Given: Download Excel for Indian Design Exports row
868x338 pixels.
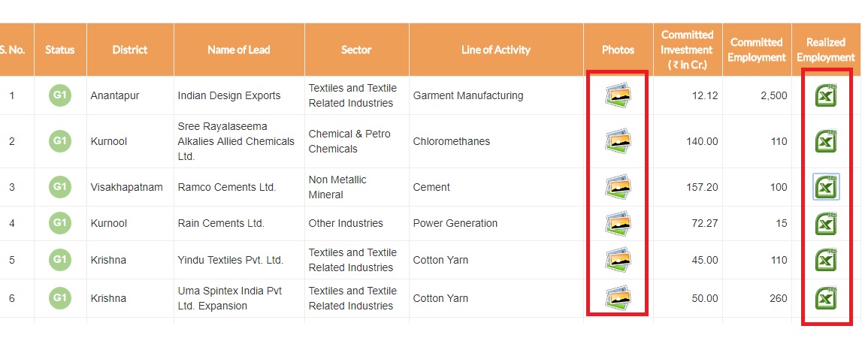Looking at the screenshot, I should pyautogui.click(x=826, y=95).
